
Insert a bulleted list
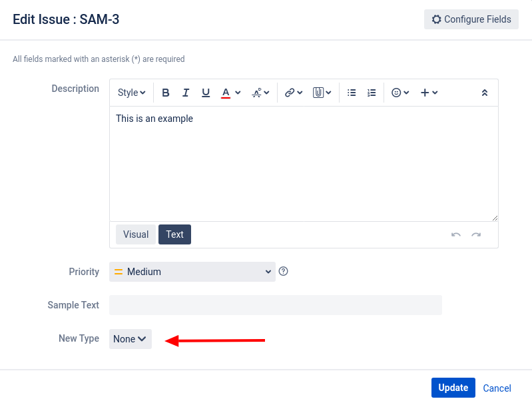coord(352,93)
